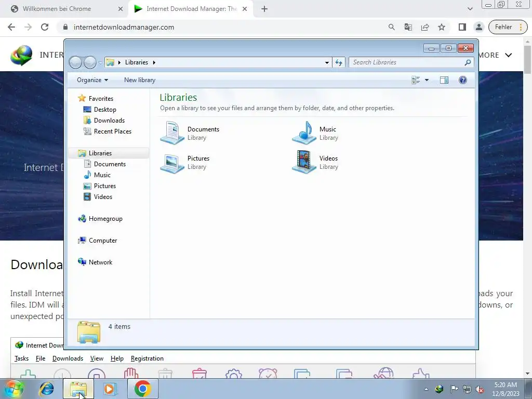532x399 pixels.
Task: Open the view options dropdown arrow
Action: 427,80
